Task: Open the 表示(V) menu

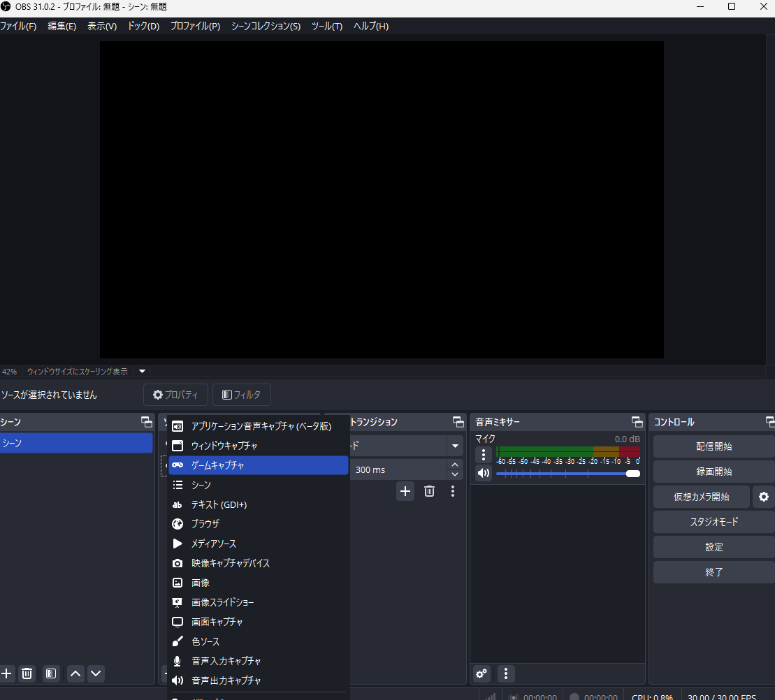Action: (102, 26)
